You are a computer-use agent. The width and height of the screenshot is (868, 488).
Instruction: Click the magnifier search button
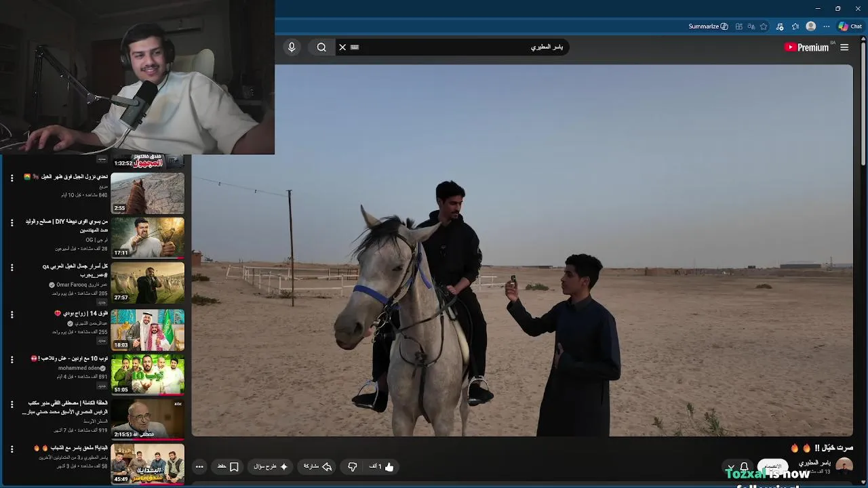(321, 47)
